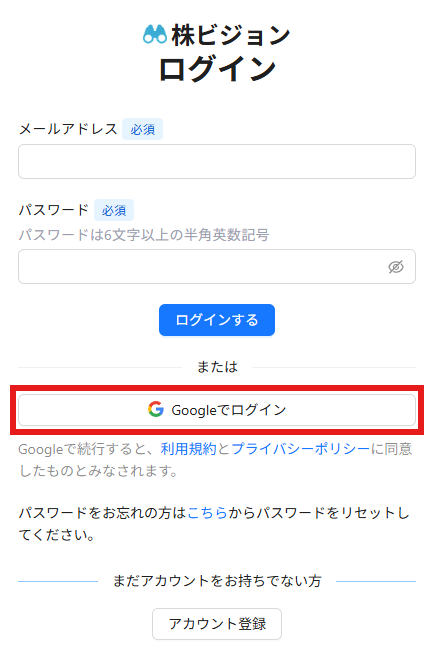Toggle password visibility with the eye icon
The image size is (436, 660).
coord(396,267)
